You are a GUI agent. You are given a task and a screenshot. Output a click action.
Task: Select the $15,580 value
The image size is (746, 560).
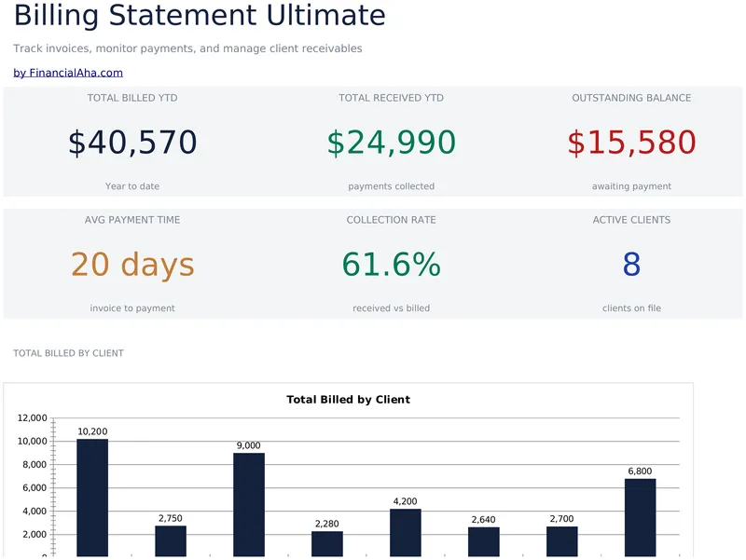(x=631, y=143)
